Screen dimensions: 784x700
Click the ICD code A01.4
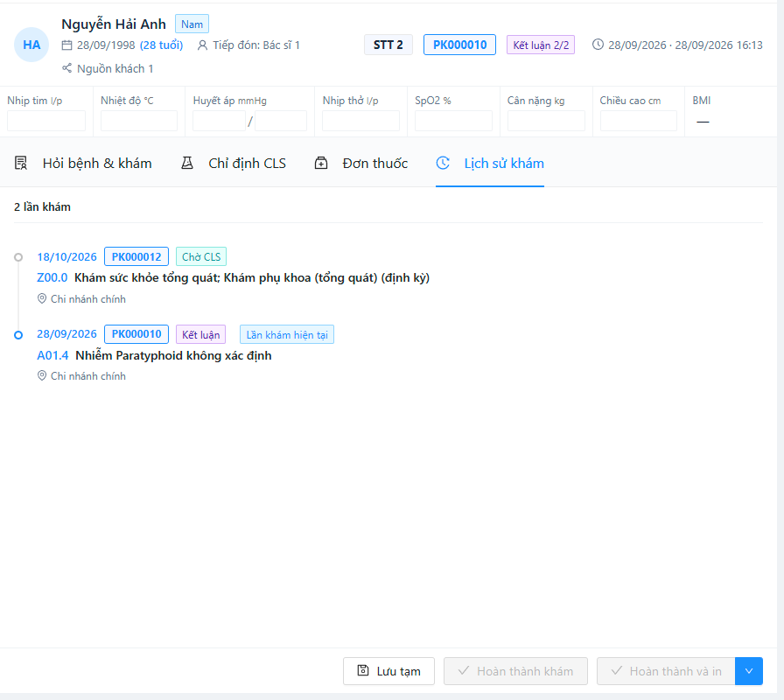click(x=52, y=355)
